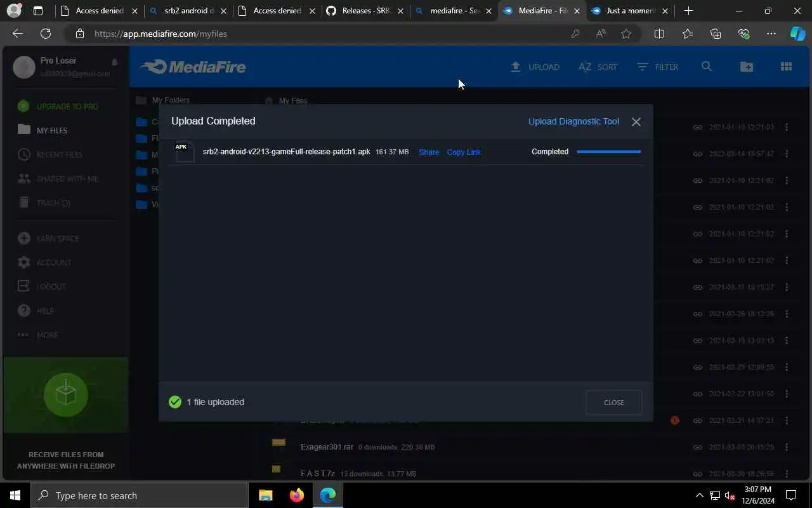Screen dimensions: 812x508
Task: Open three-dot menu for 2021-03-17 15:15:37 row
Action: click(787, 287)
